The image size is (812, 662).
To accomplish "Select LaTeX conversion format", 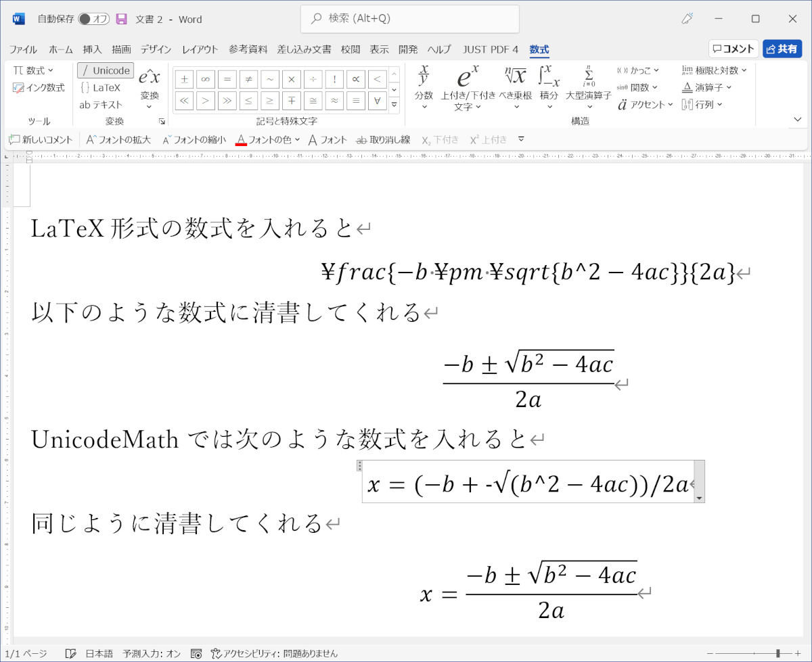I will (100, 87).
